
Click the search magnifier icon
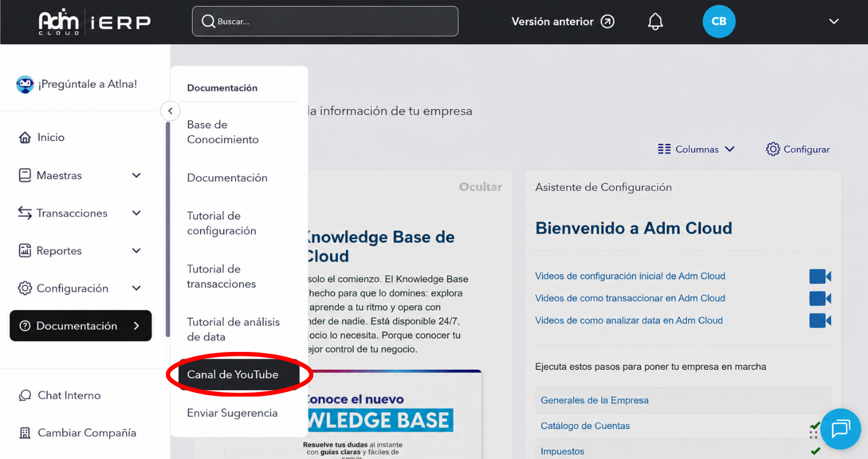tap(208, 21)
